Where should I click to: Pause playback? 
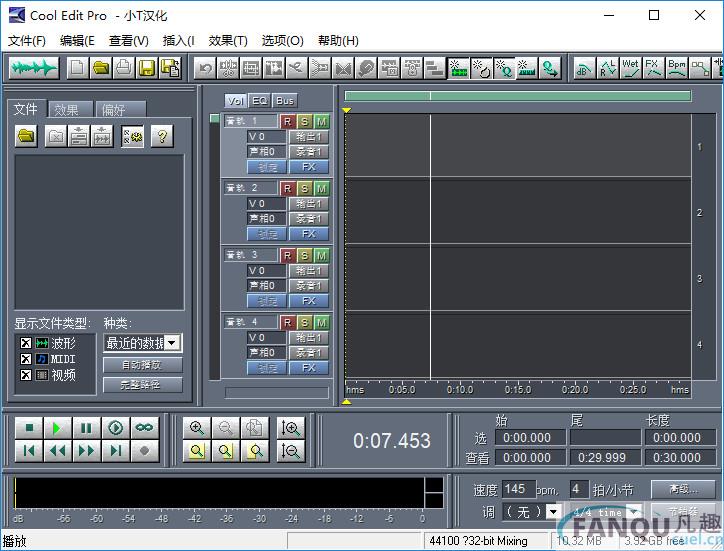click(86, 428)
